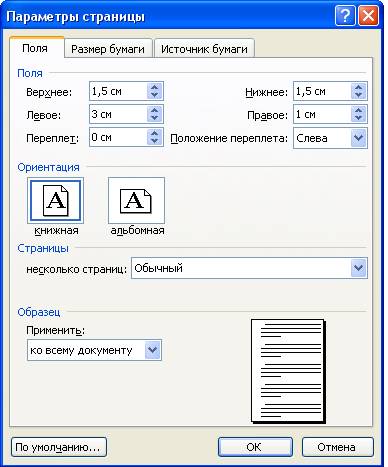Open the Размер бумаги tab
Image resolution: width=388 pixels, height=467 pixels.
(108, 49)
